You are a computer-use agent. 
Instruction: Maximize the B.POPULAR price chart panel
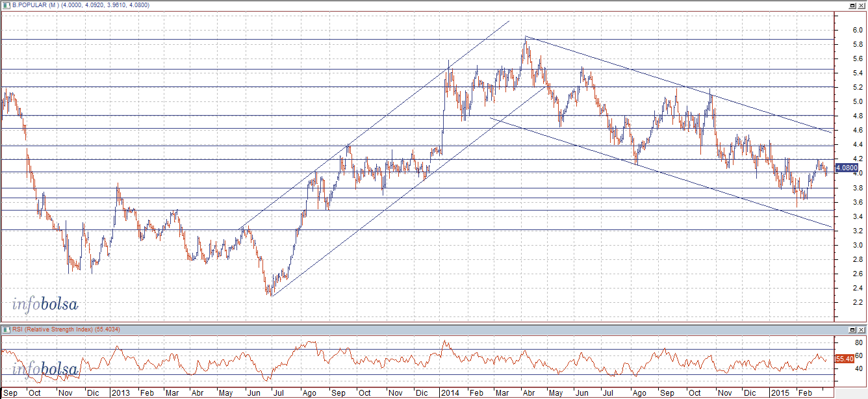coord(852,5)
